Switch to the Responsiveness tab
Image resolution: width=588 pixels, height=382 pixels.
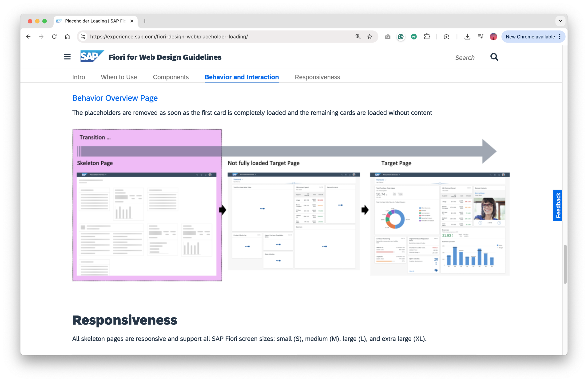pyautogui.click(x=317, y=77)
